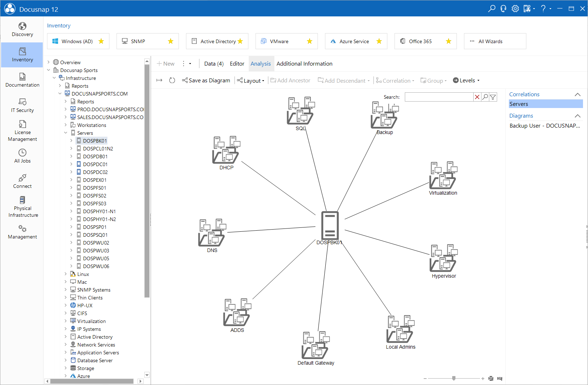
Task: Open Physical Infrastructure section
Action: pos(22,207)
